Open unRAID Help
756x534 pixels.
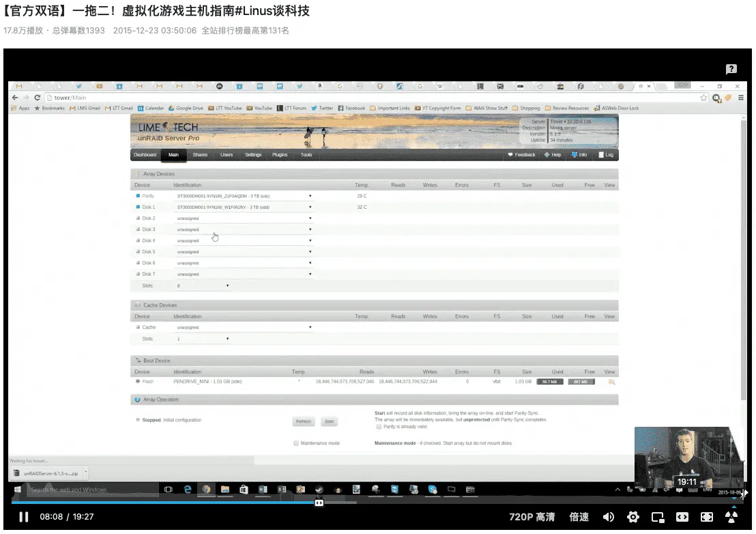[552, 154]
